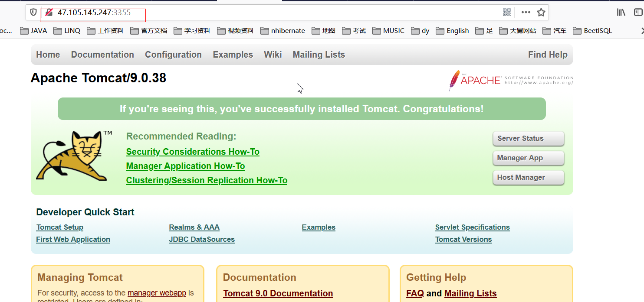644x302 pixels.
Task: Open Configuration in Tomcat nav bar
Action: (173, 55)
